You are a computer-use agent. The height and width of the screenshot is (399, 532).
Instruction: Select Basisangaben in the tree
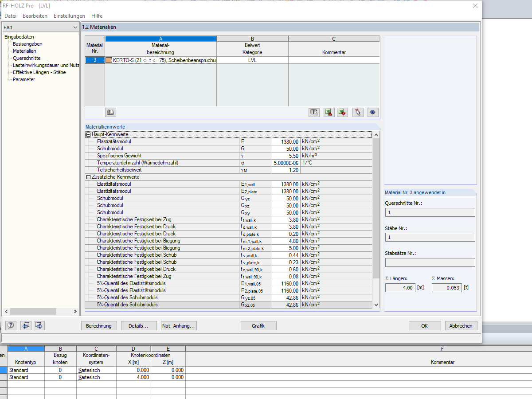(x=27, y=44)
